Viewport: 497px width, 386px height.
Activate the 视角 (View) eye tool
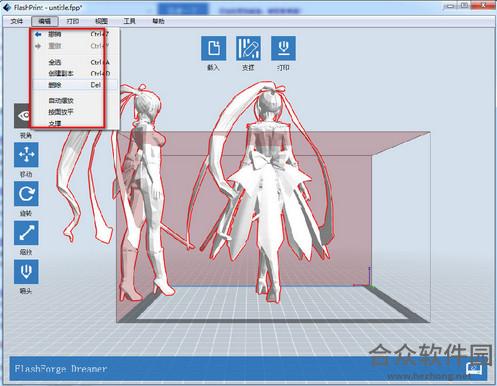(x=22, y=116)
